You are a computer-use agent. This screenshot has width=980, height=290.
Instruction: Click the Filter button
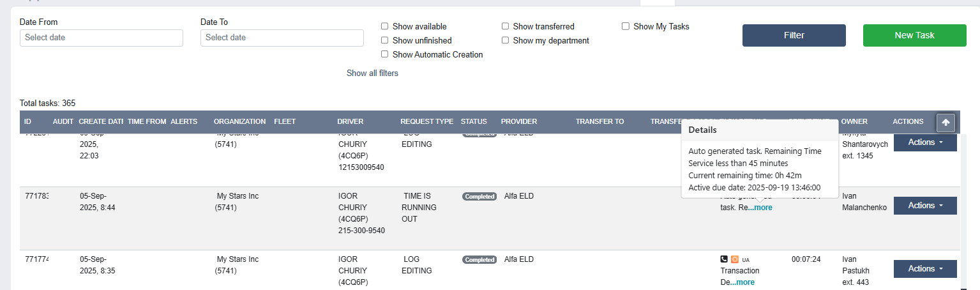coord(794,35)
